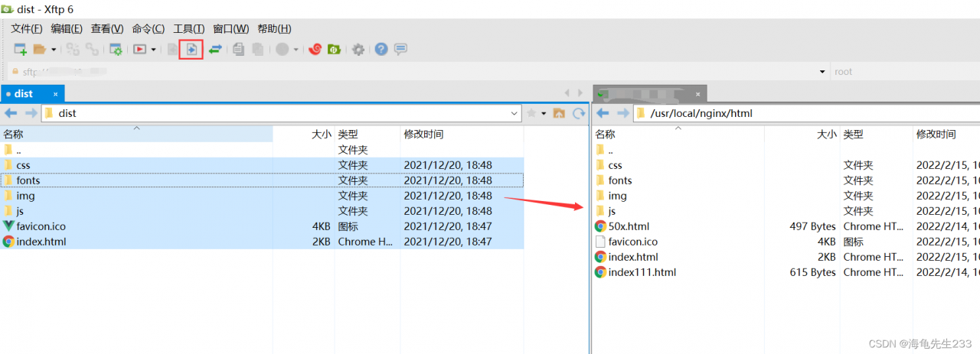
Task: Expand the bookmark star dropdown arrow
Action: tap(544, 113)
